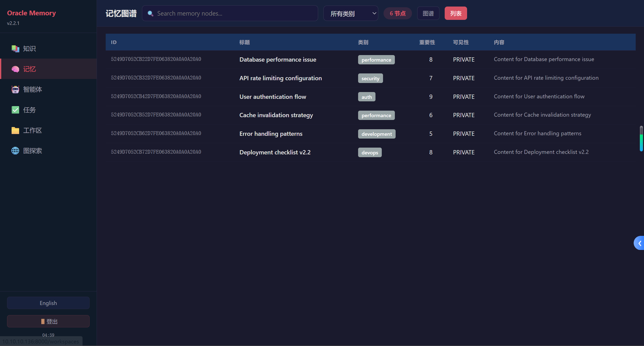Image resolution: width=644 pixels, height=346 pixels.
Task: Click the v2.2.1 version label
Action: click(13, 23)
